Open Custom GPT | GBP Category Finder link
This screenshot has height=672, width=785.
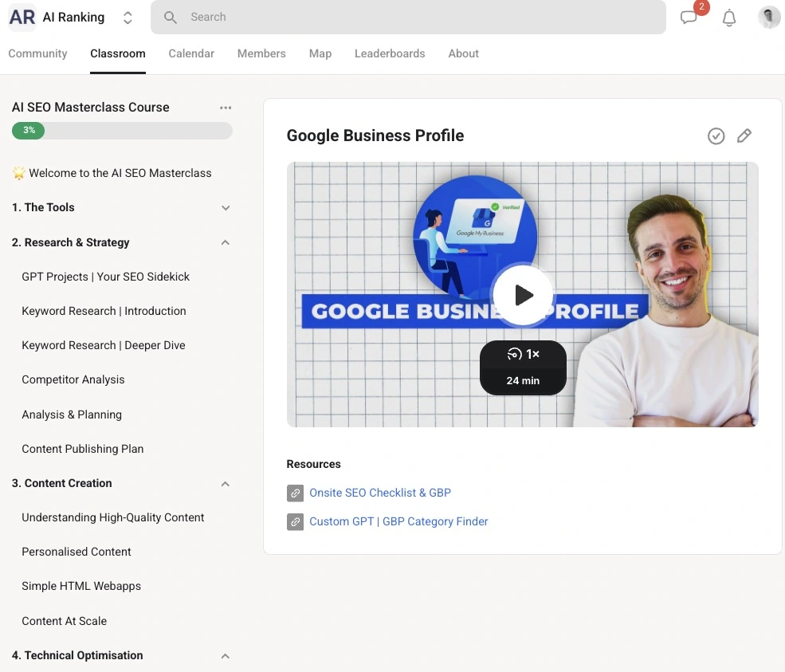pos(398,522)
